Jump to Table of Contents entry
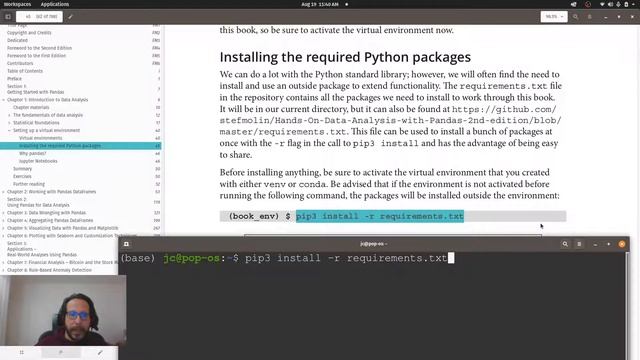Image resolution: width=640 pixels, height=360 pixels. coord(24,71)
